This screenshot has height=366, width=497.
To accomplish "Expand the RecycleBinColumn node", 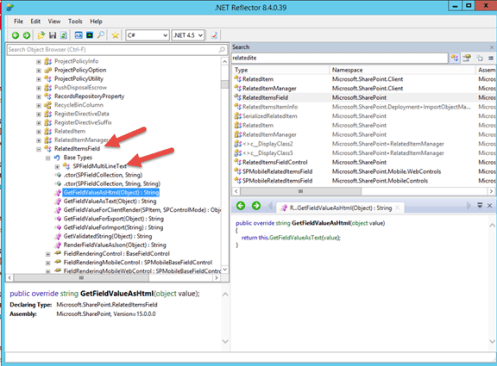I will tap(39, 106).
